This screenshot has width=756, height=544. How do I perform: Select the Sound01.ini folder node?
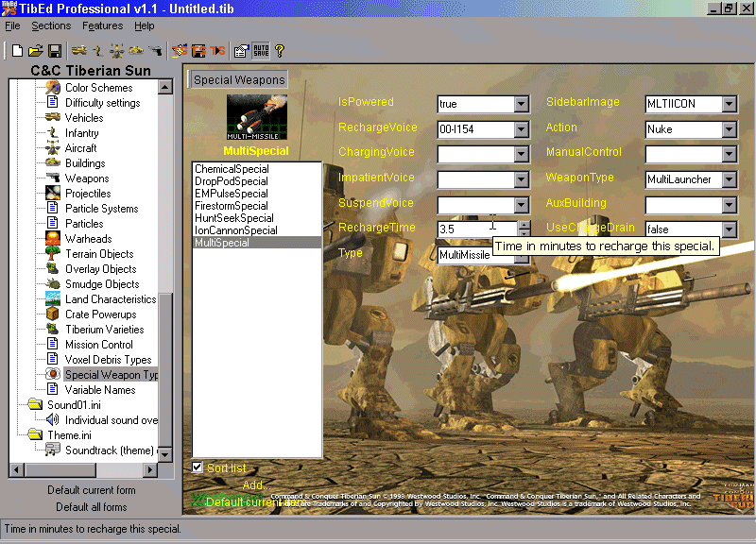tap(74, 405)
